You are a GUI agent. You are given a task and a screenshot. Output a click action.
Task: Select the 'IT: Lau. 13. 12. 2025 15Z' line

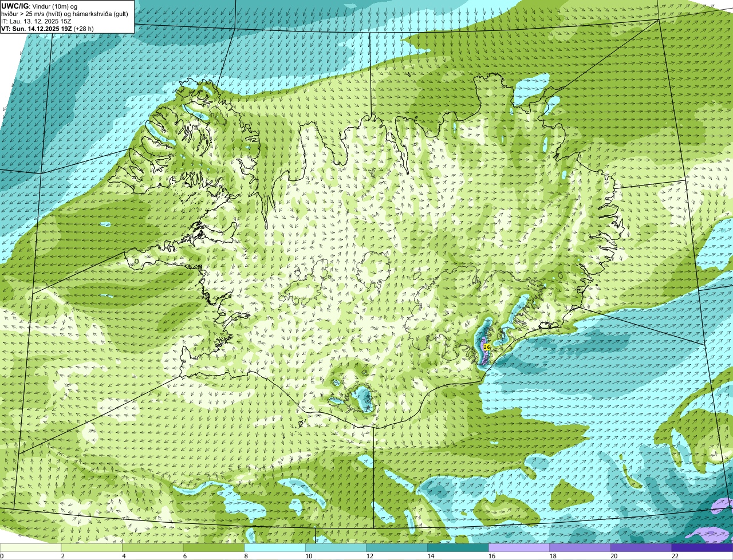(x=36, y=21)
